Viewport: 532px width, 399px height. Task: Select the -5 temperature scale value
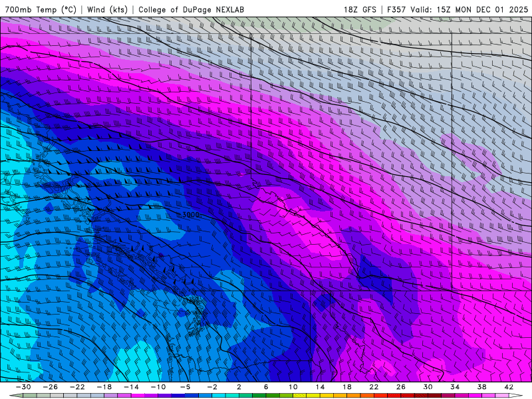tap(185, 387)
